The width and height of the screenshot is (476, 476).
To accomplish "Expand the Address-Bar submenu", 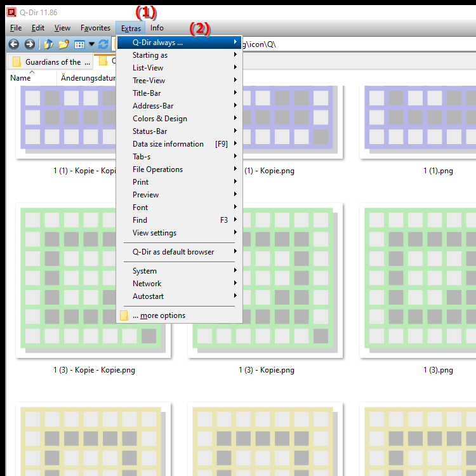I will [x=179, y=106].
